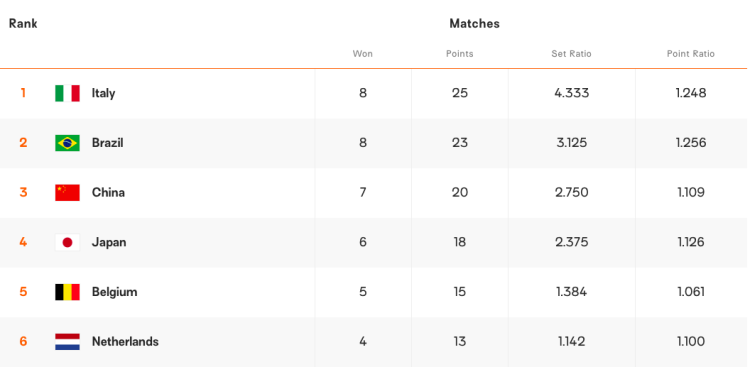Click the Netherlands flag icon
Viewport: 750px width, 367px height.
point(67,342)
